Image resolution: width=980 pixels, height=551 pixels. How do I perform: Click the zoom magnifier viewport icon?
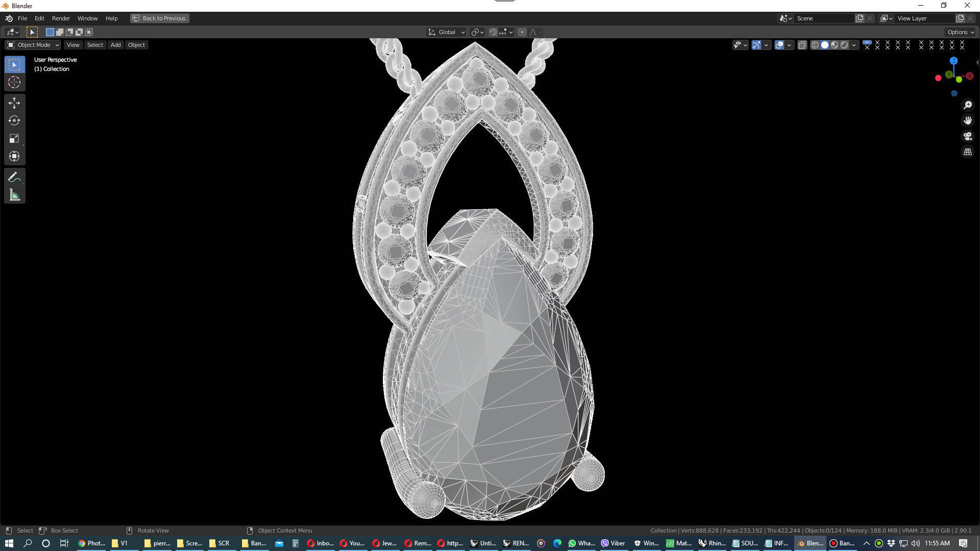[967, 105]
